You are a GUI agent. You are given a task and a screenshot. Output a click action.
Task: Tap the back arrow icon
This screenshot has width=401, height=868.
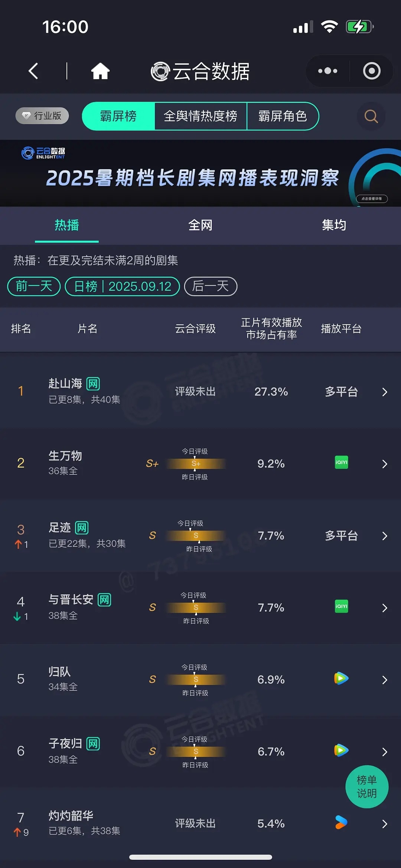click(x=33, y=71)
